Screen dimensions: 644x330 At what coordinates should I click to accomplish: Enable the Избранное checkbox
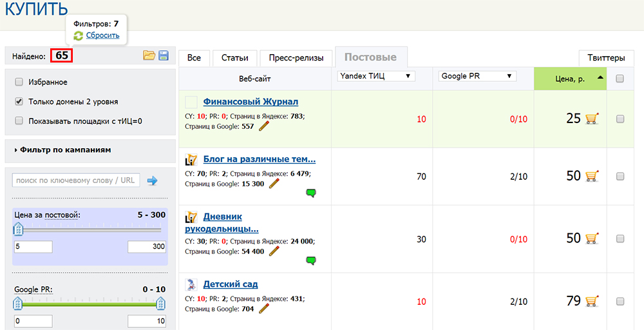19,82
